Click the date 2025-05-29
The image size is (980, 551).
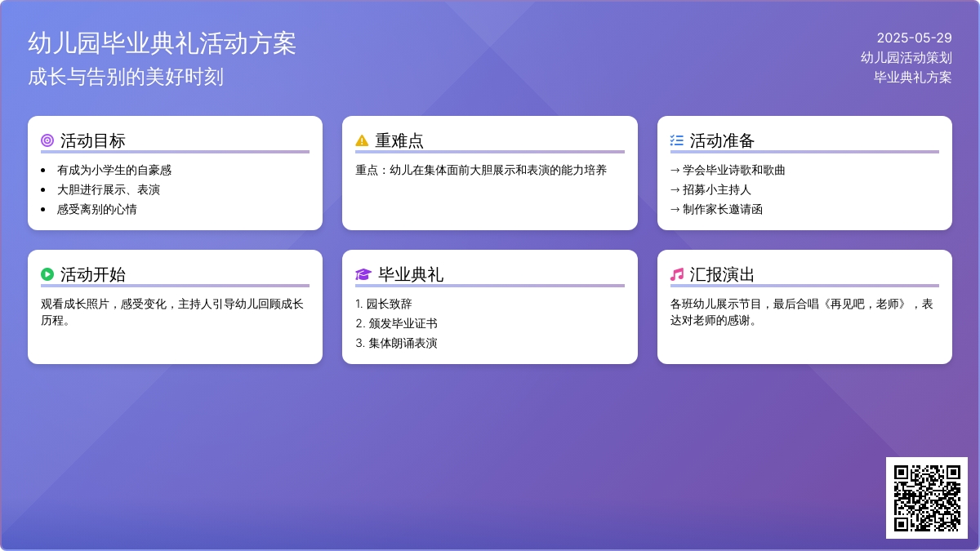[x=915, y=38]
